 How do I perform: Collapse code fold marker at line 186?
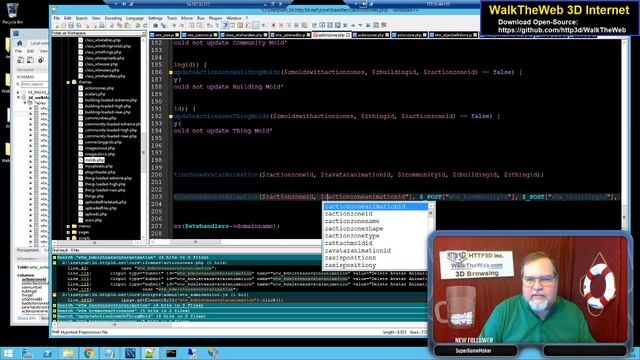[171, 72]
